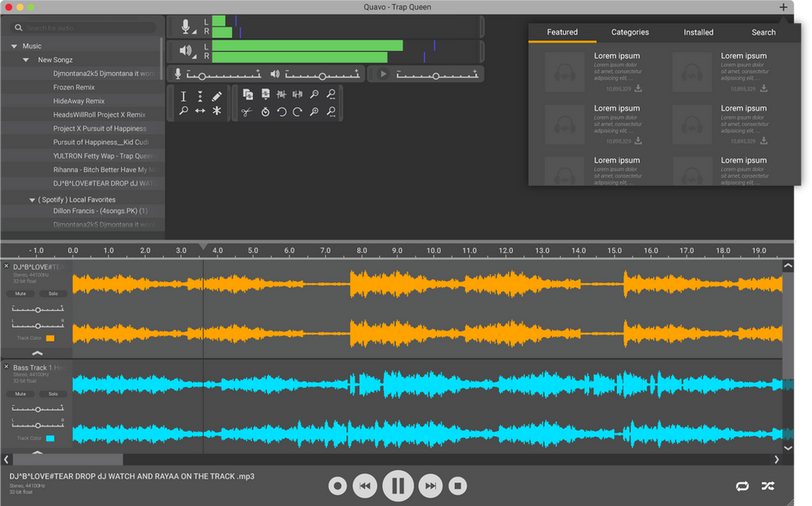
Task: Click the sidebar audio search field
Action: (x=79, y=26)
